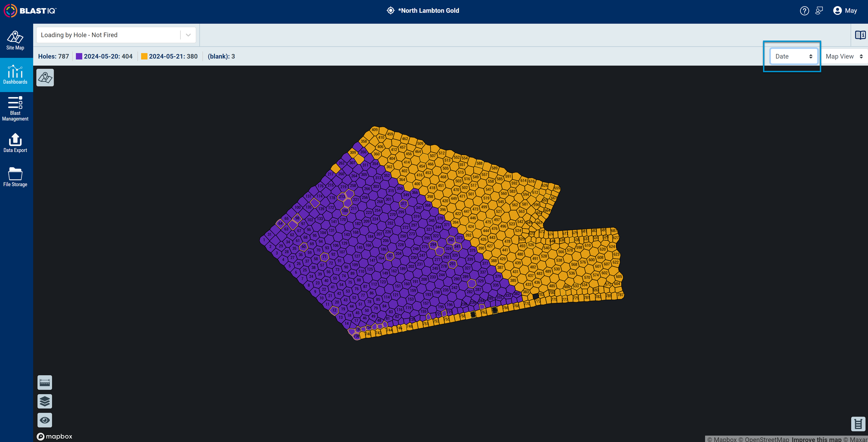Click the 2024-05-20: 404 legend text
The height and width of the screenshot is (442, 868).
pyautogui.click(x=108, y=56)
